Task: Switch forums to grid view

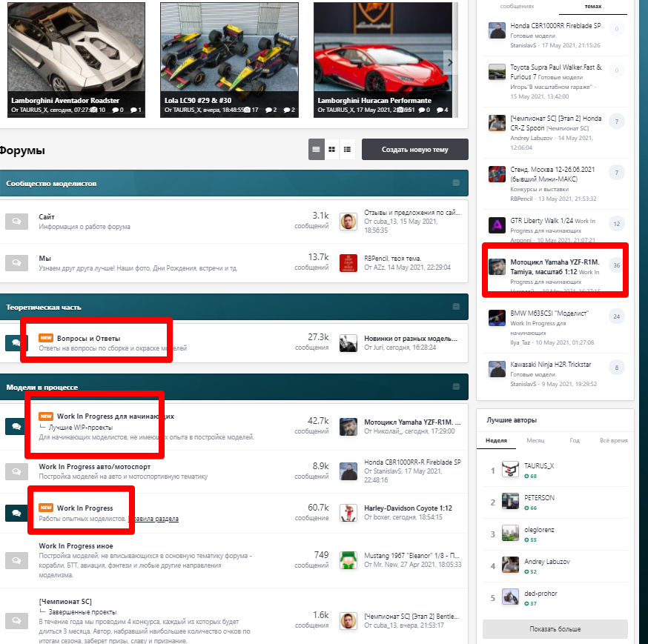Action: click(331, 149)
